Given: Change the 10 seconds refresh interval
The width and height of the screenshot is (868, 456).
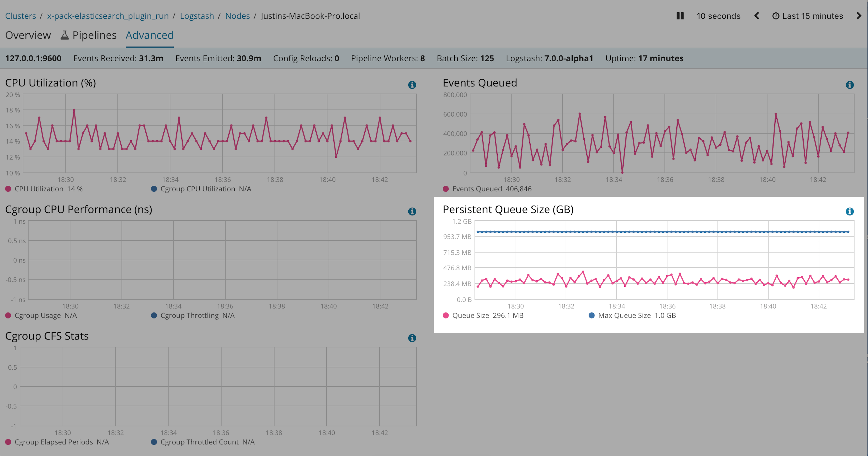Looking at the screenshot, I should 718,16.
